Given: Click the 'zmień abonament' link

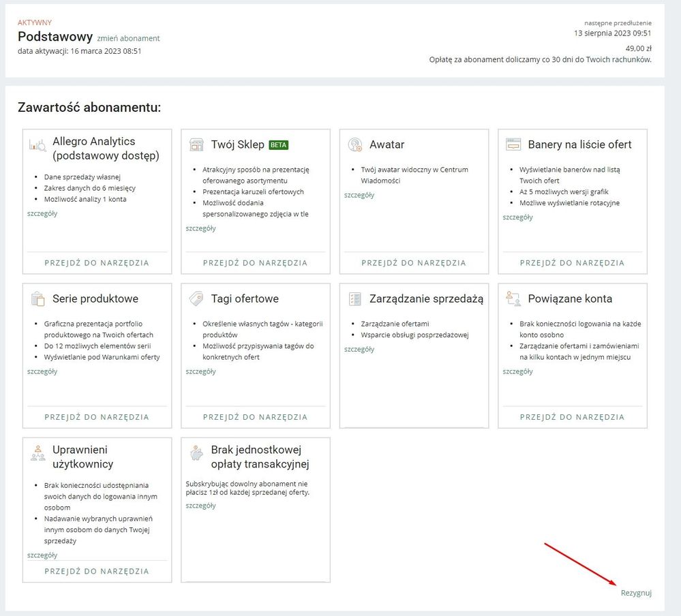Looking at the screenshot, I should [x=128, y=38].
